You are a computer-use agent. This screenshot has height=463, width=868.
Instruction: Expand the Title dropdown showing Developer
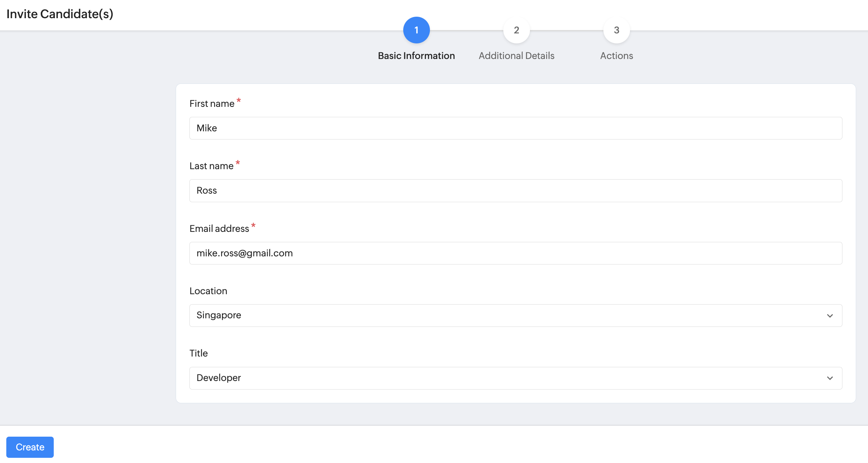pos(508,378)
